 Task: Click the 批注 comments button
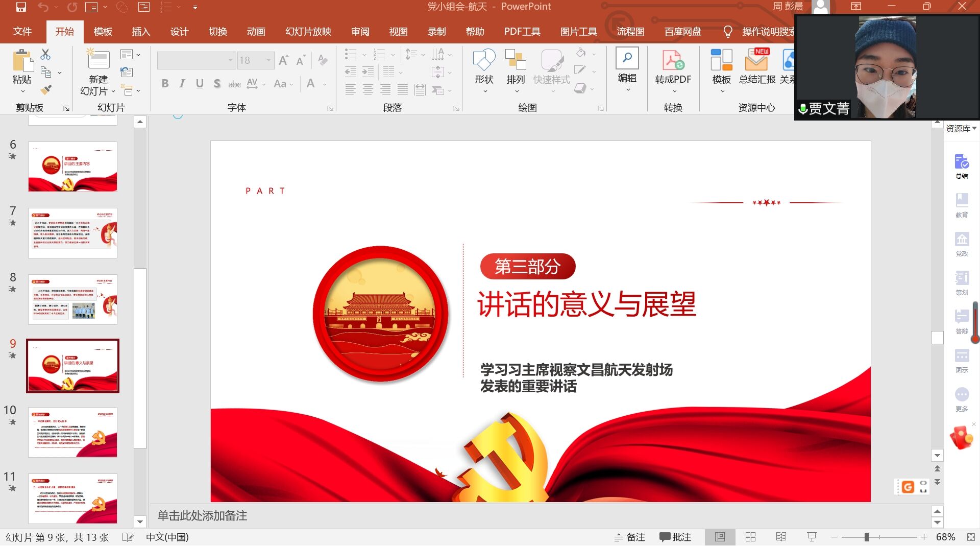[675, 537]
